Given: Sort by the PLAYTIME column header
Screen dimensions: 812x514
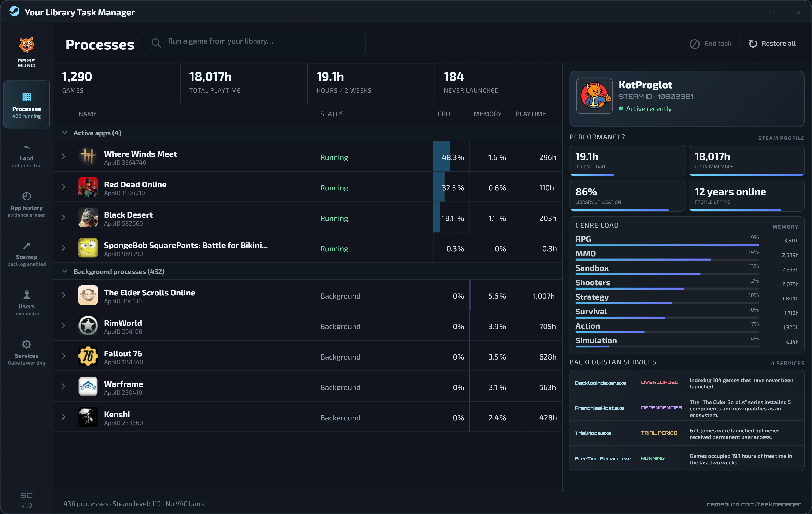Looking at the screenshot, I should click(x=531, y=114).
